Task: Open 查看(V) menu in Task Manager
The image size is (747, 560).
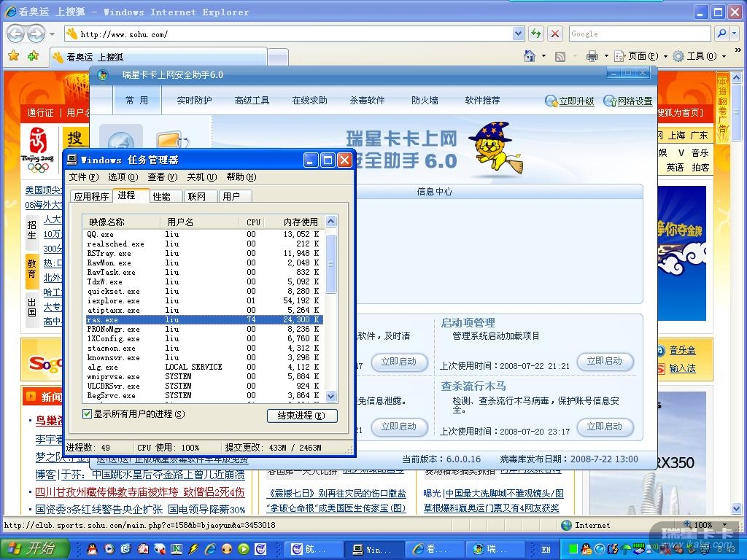Action: click(163, 177)
